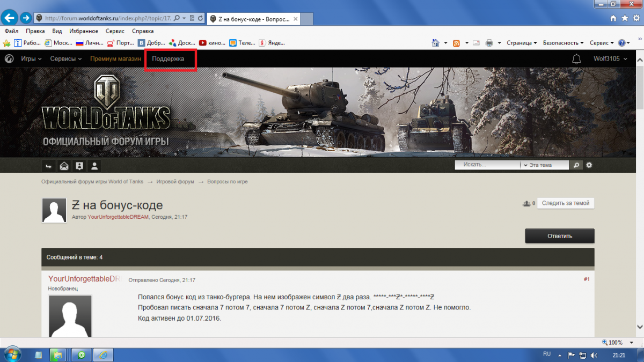Image resolution: width=644 pixels, height=362 pixels.
Task: Open the 'Личн...' favorite with the flag icon
Action: (x=90, y=43)
